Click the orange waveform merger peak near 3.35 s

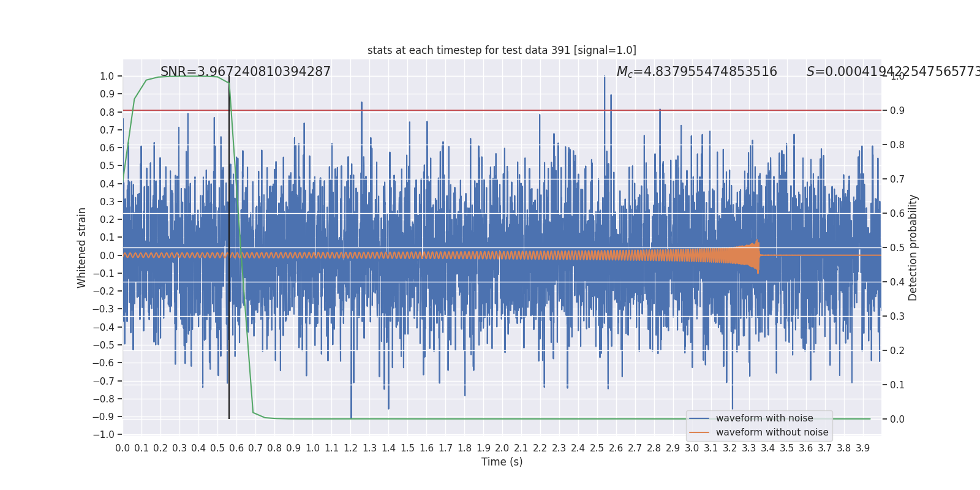(x=758, y=255)
